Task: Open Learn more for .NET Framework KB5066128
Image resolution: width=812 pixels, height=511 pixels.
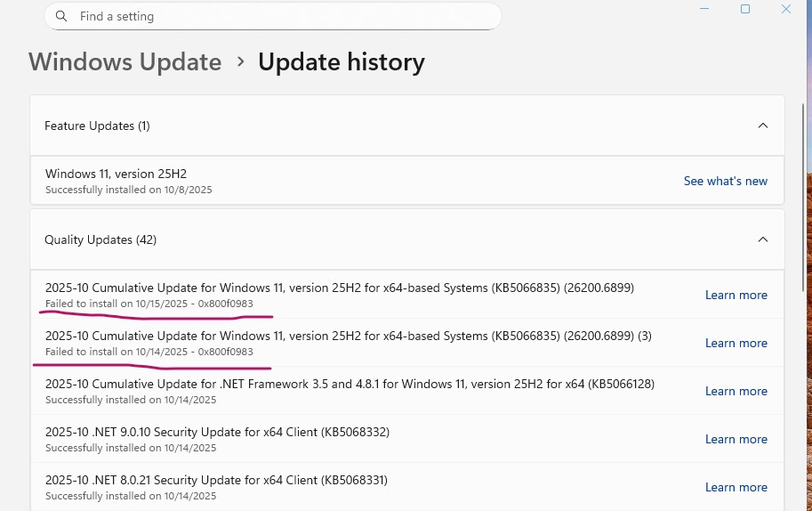Action: [x=736, y=392]
